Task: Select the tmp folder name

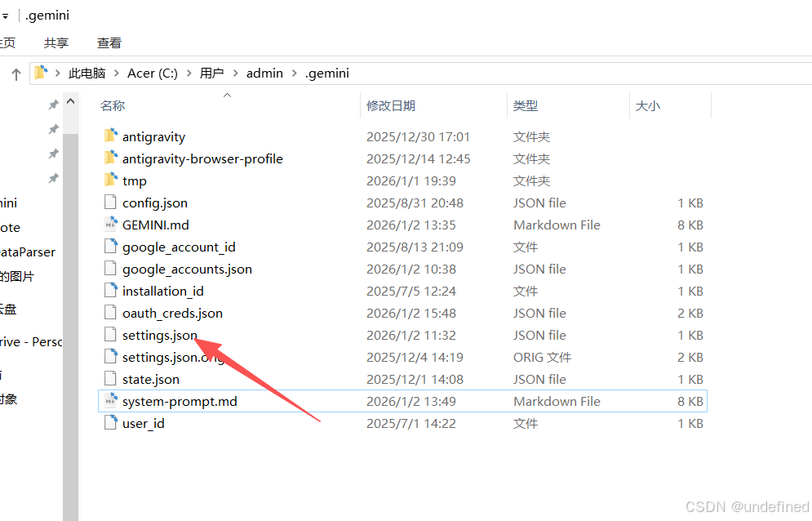Action: (135, 180)
